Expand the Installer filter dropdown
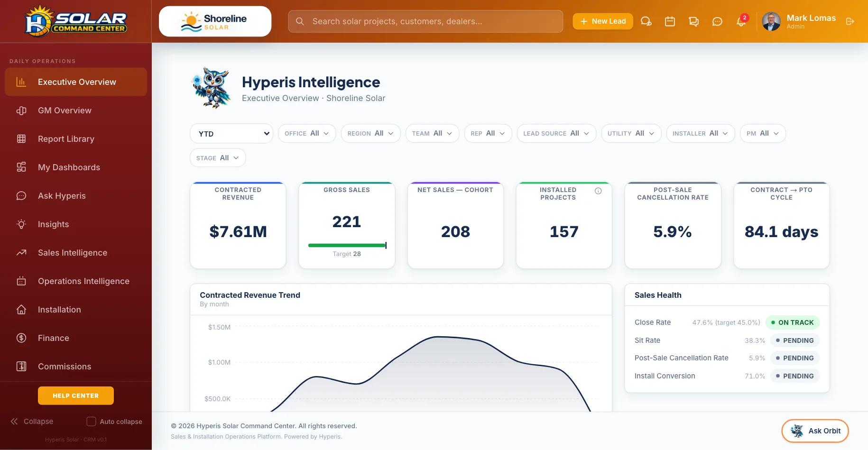This screenshot has width=868, height=450. point(701,133)
